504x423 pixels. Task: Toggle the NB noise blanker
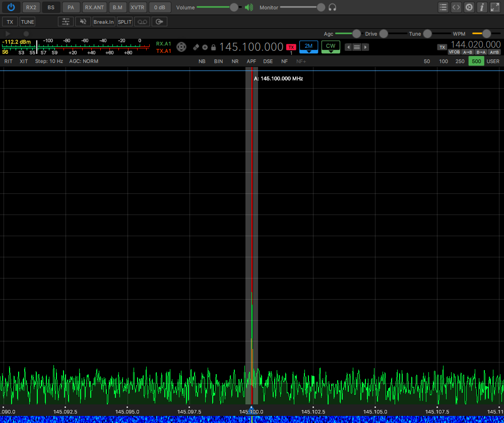[x=202, y=61]
